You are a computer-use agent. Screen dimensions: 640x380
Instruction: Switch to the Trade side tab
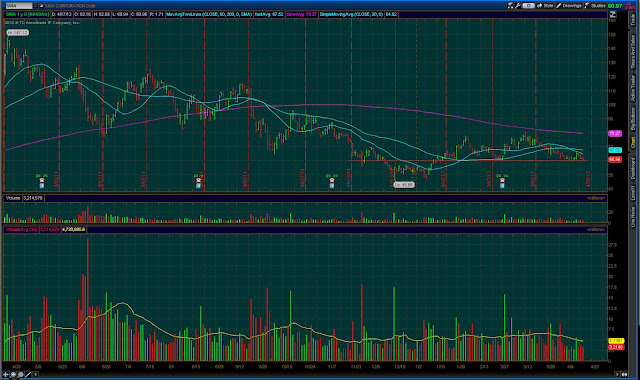pyautogui.click(x=633, y=19)
